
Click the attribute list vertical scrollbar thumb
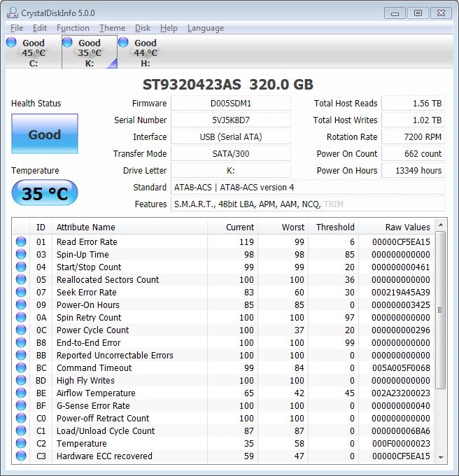pyautogui.click(x=441, y=310)
